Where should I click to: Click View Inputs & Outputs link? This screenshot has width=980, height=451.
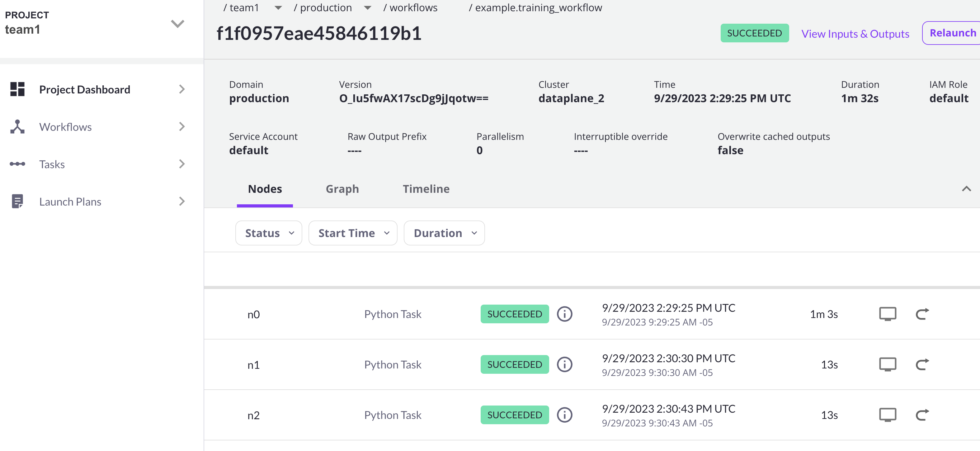tap(855, 34)
